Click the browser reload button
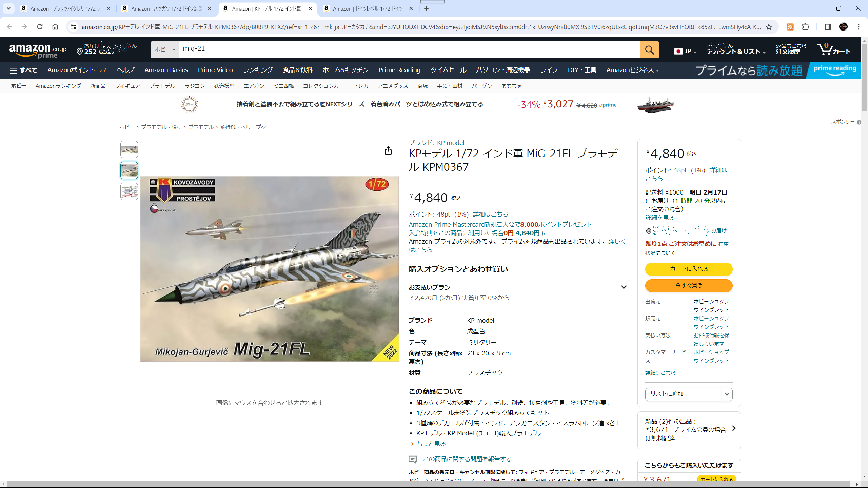This screenshot has width=868, height=488. [40, 27]
